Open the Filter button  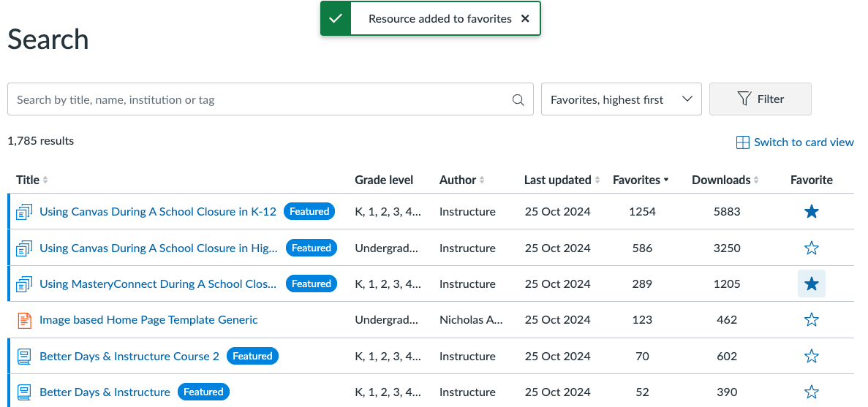click(x=760, y=99)
